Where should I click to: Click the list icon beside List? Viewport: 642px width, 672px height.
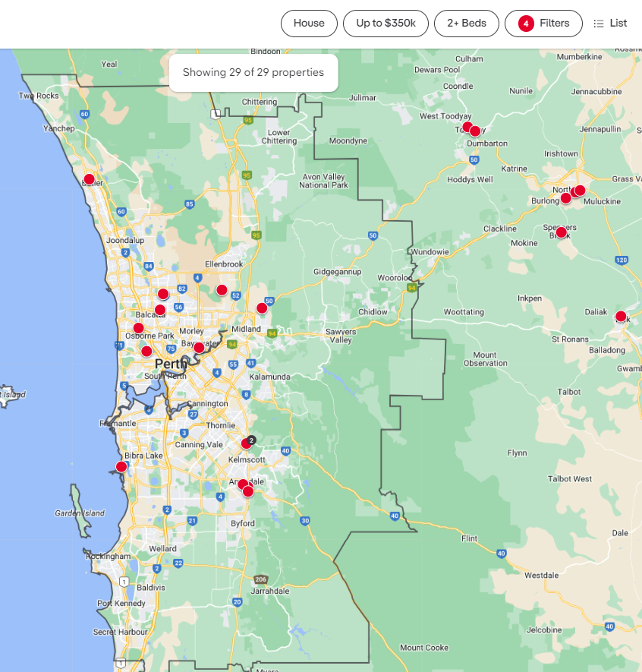point(599,24)
